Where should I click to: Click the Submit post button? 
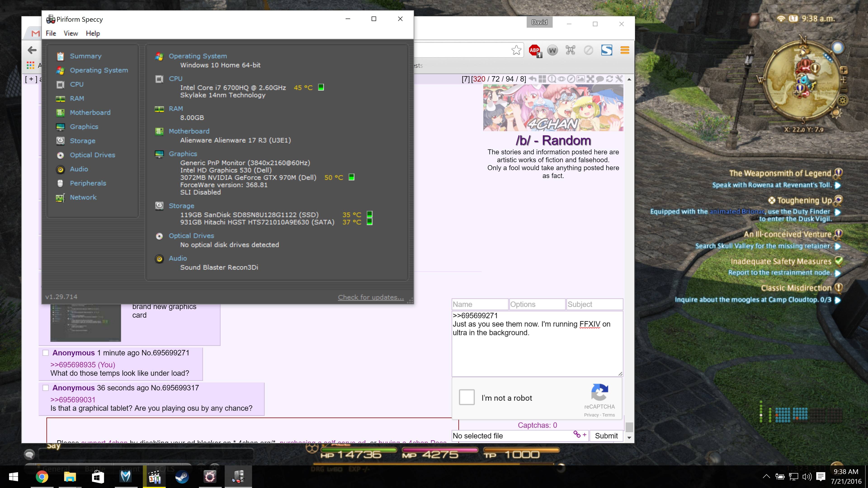pyautogui.click(x=606, y=435)
